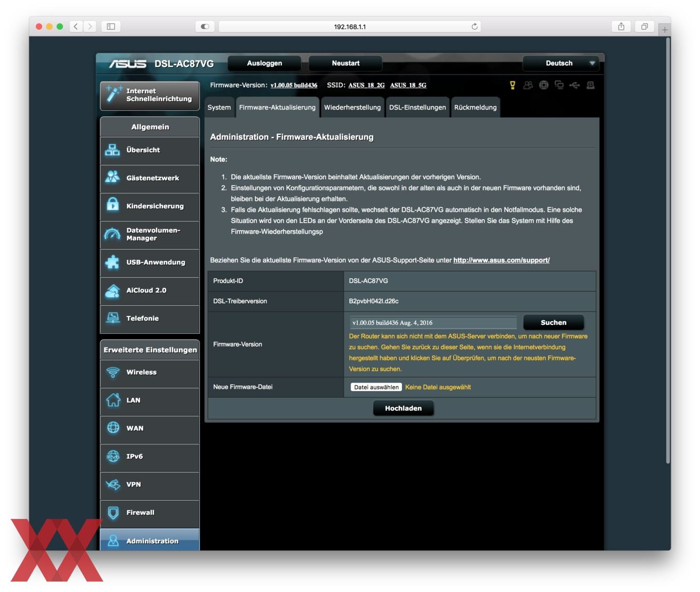Click the reload page icon
This screenshot has height=592, width=700.
[475, 26]
